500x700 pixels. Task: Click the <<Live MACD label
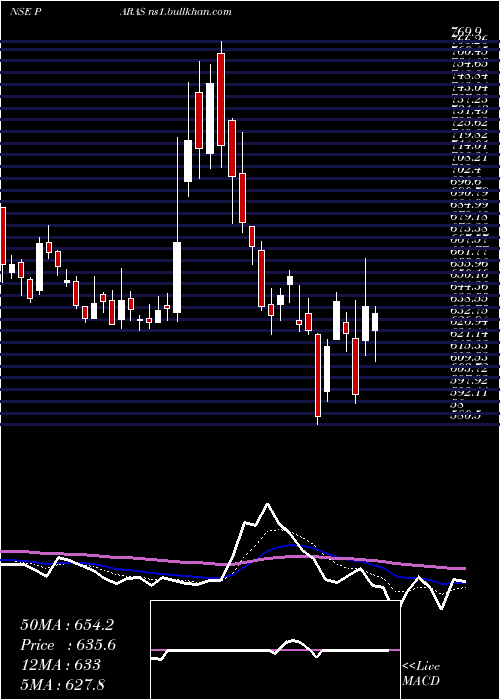click(x=421, y=674)
